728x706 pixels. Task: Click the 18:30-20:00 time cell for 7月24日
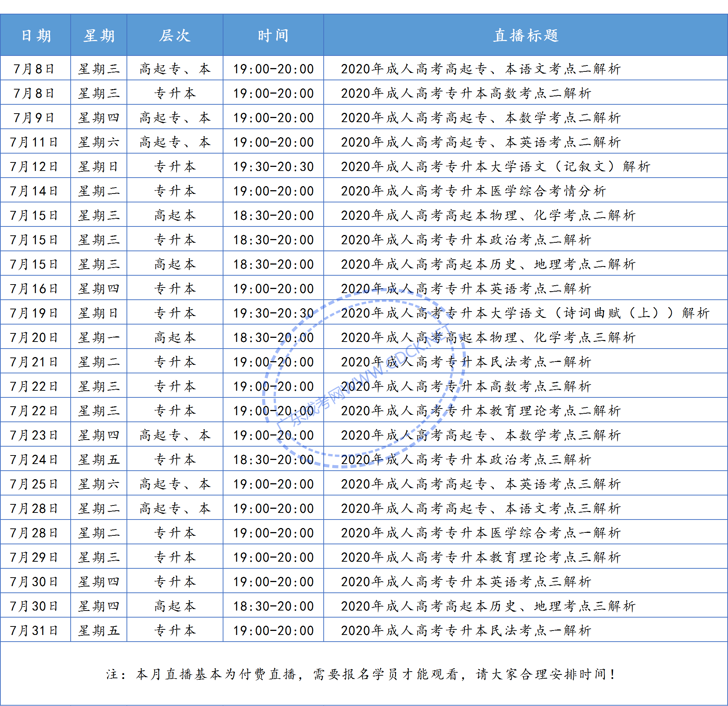(273, 458)
